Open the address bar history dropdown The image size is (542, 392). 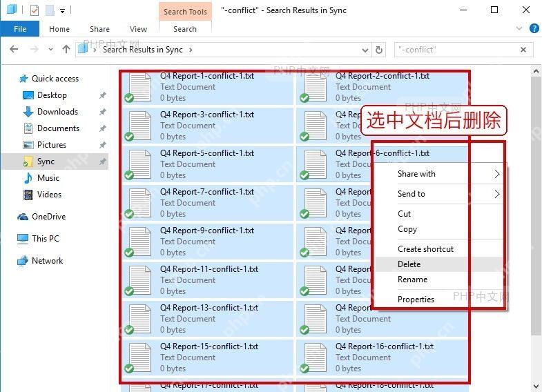[x=365, y=50]
